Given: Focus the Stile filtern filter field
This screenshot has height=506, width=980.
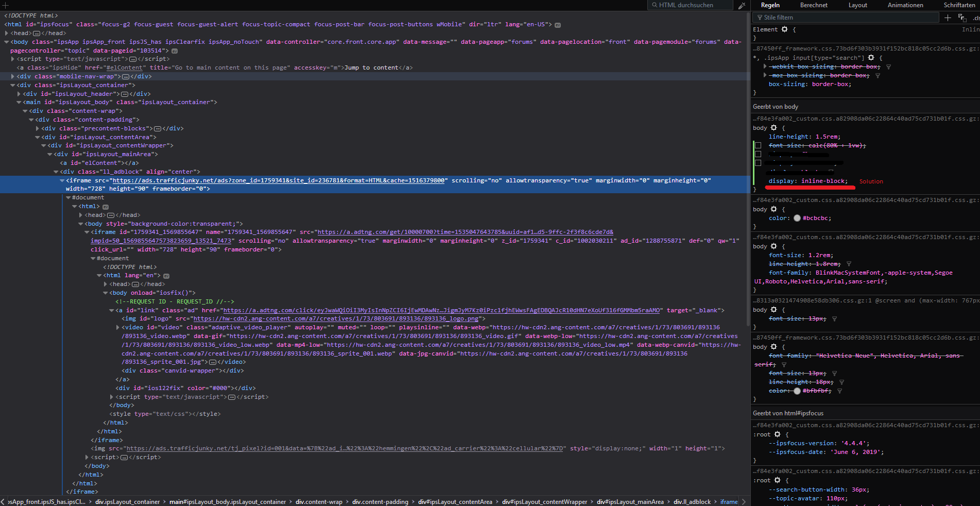Looking at the screenshot, I should tap(846, 18).
